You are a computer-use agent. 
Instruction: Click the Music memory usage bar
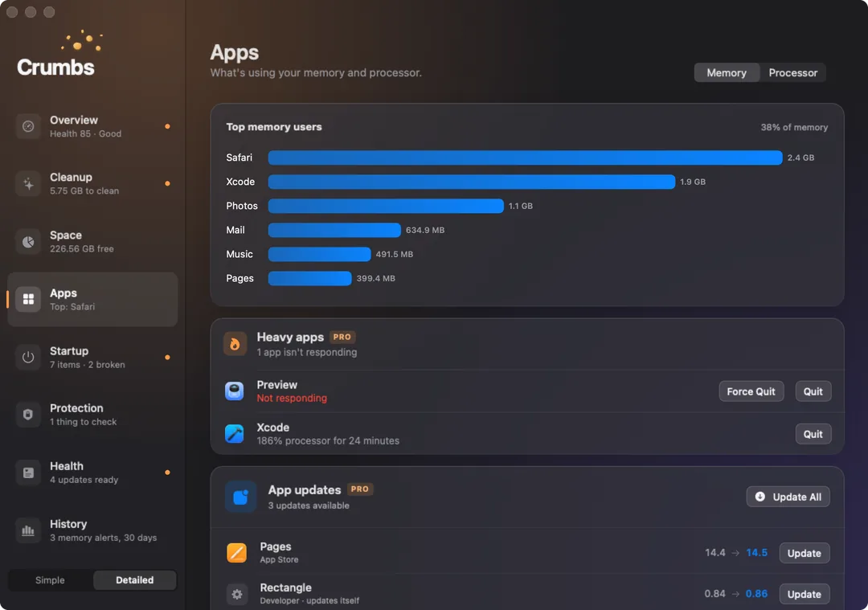319,254
